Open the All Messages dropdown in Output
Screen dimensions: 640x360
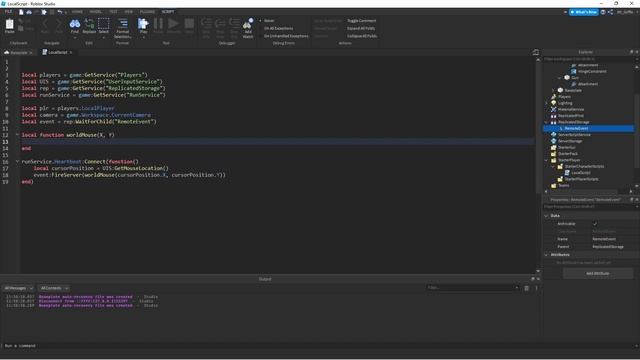(x=19, y=288)
